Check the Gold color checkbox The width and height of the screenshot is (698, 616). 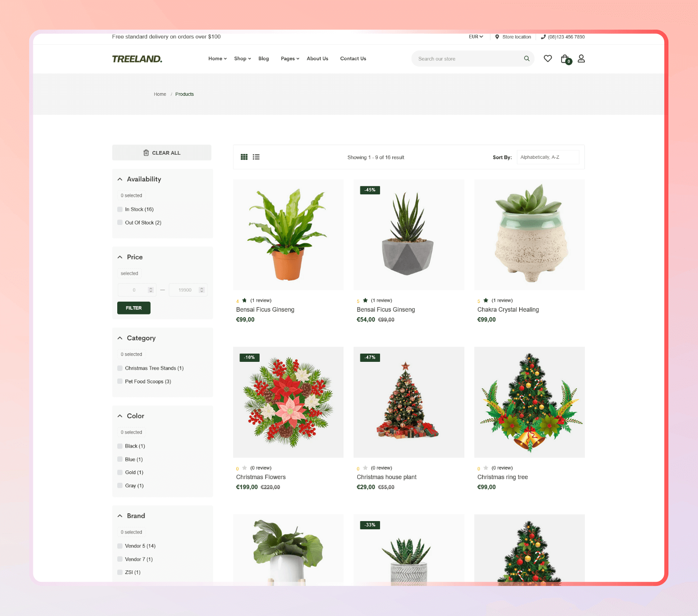pos(120,473)
